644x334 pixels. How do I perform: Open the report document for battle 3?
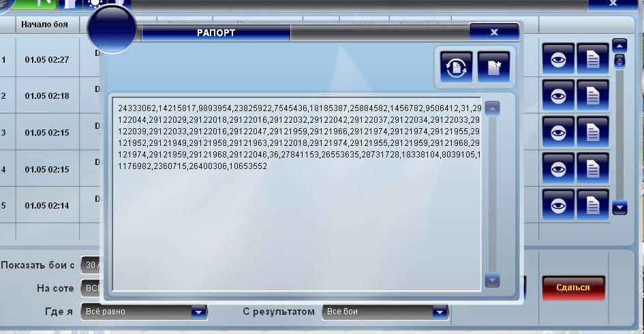click(x=593, y=132)
